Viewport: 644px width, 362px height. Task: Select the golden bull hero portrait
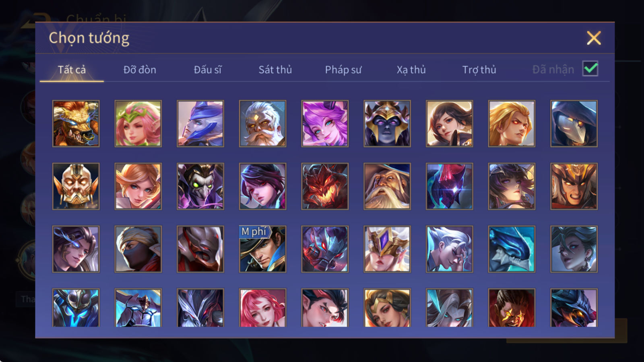[x=76, y=123]
